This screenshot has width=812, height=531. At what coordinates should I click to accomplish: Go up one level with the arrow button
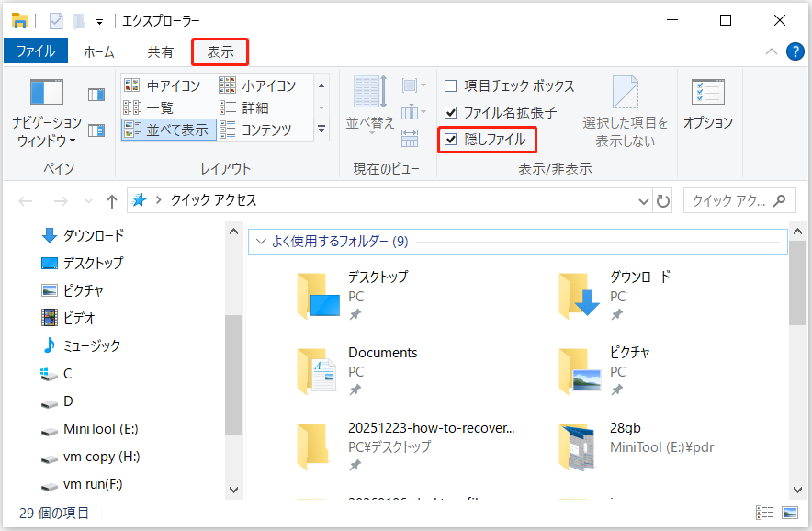(x=110, y=200)
